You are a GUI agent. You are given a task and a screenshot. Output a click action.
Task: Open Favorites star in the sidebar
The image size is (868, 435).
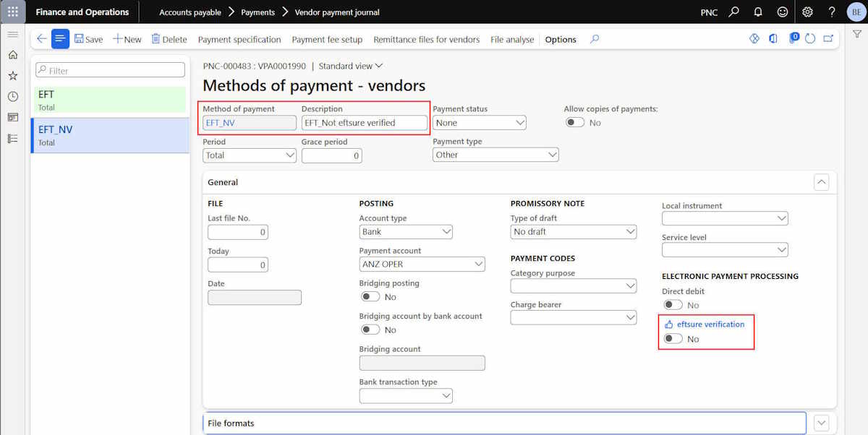12,76
